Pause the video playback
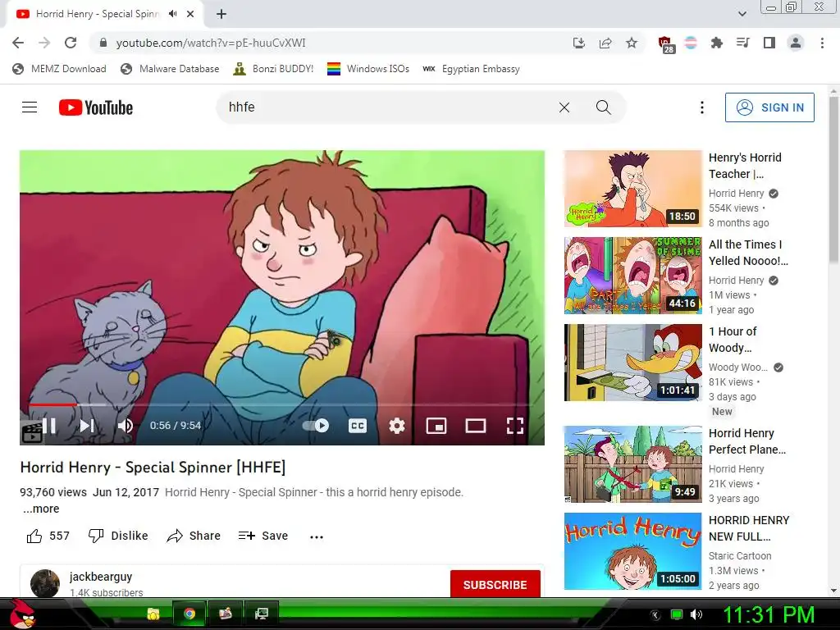This screenshot has width=840, height=630. coord(49,426)
